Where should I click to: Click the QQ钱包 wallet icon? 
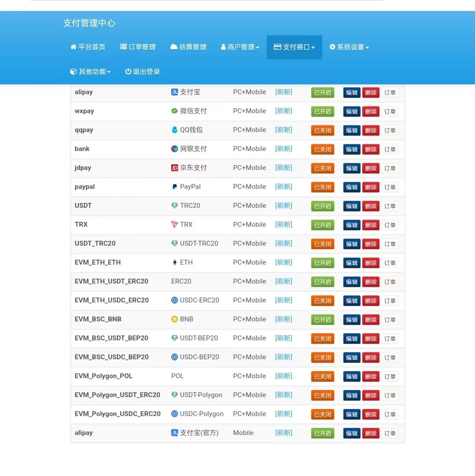175,130
